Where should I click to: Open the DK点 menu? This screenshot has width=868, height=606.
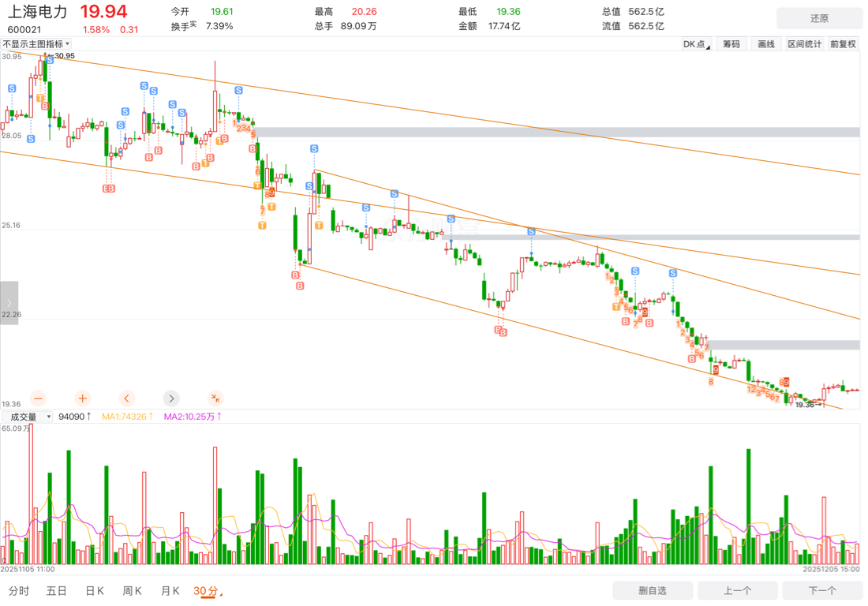click(696, 44)
